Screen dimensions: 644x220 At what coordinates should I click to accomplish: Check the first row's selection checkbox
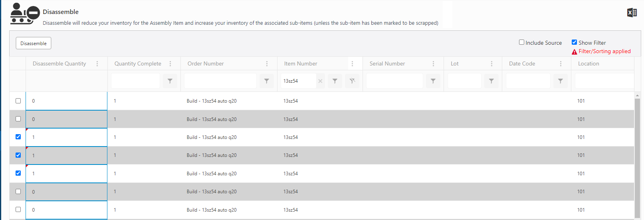click(x=18, y=101)
